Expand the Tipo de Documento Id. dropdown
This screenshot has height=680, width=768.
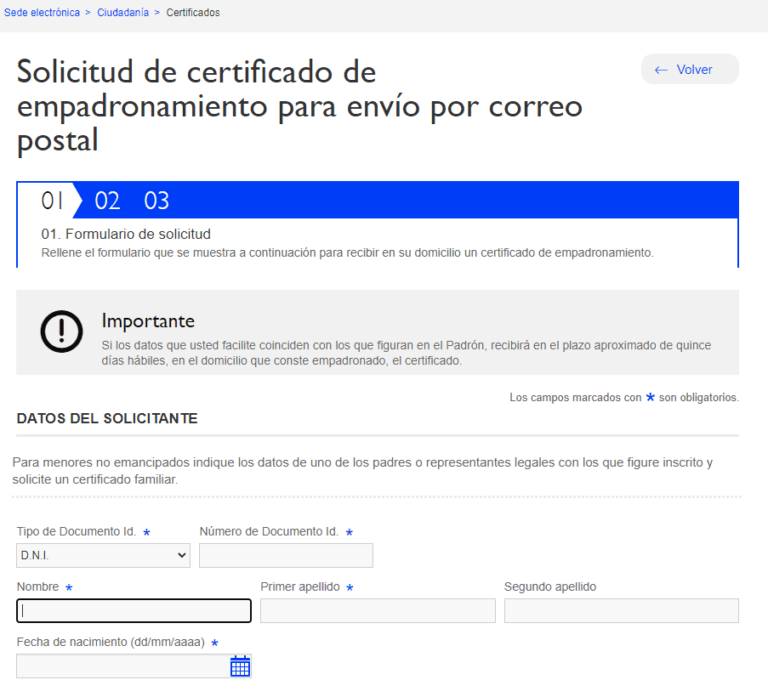(103, 556)
